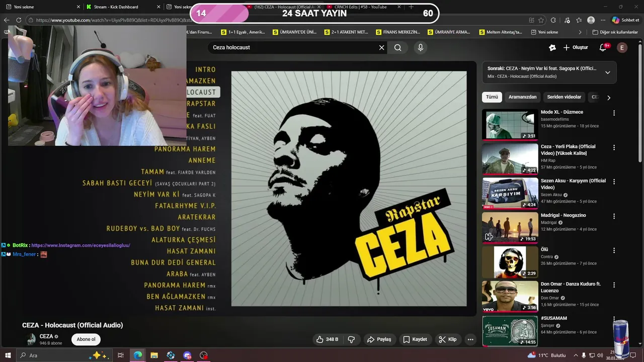
Task: Show more filter chips with right arrow
Action: click(608, 98)
